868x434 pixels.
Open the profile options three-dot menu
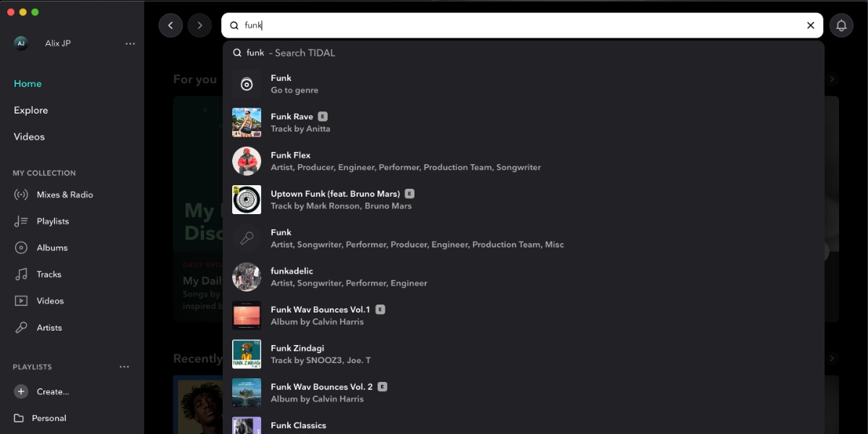point(130,43)
